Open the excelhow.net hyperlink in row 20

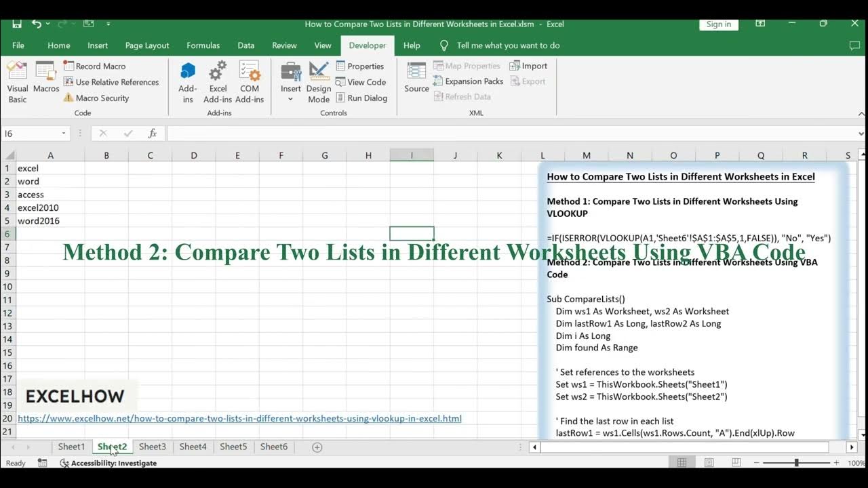239,418
